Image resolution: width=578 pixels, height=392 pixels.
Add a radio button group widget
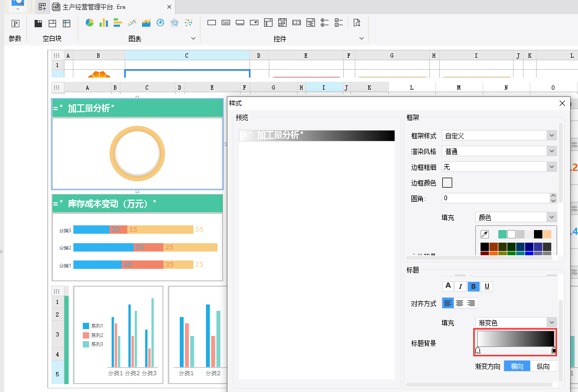click(x=324, y=23)
